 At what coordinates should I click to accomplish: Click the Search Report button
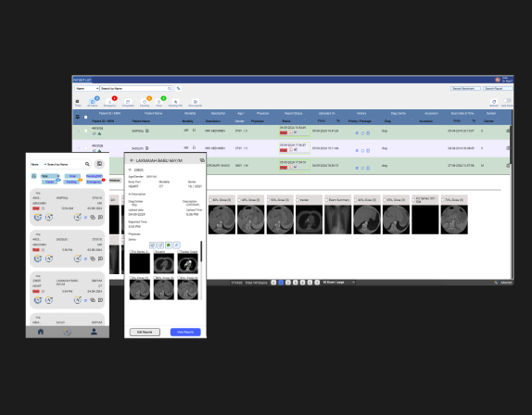coord(498,89)
